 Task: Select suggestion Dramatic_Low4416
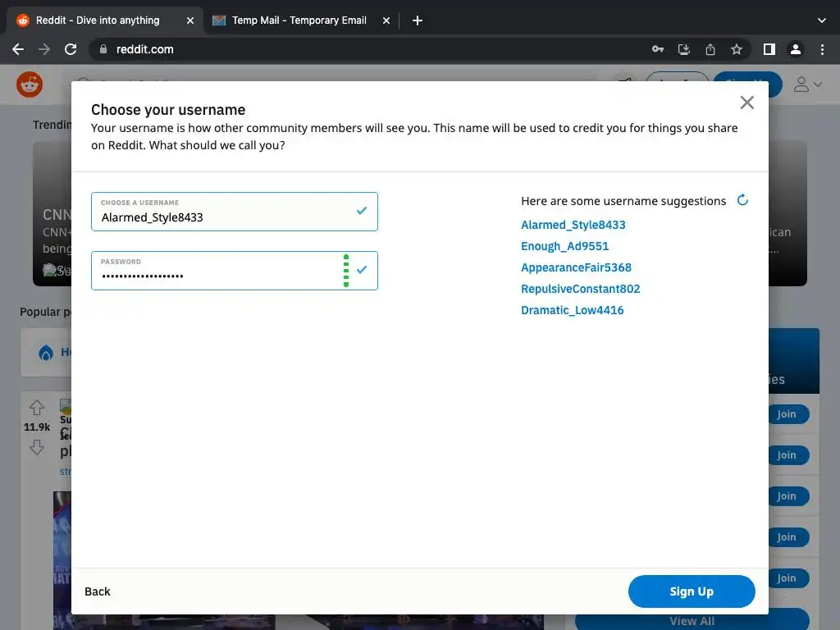point(572,310)
